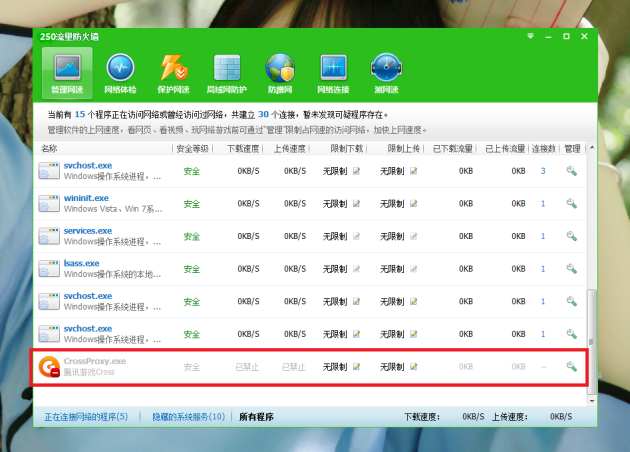Click the 安全 rating of lsass.exe

[192, 269]
